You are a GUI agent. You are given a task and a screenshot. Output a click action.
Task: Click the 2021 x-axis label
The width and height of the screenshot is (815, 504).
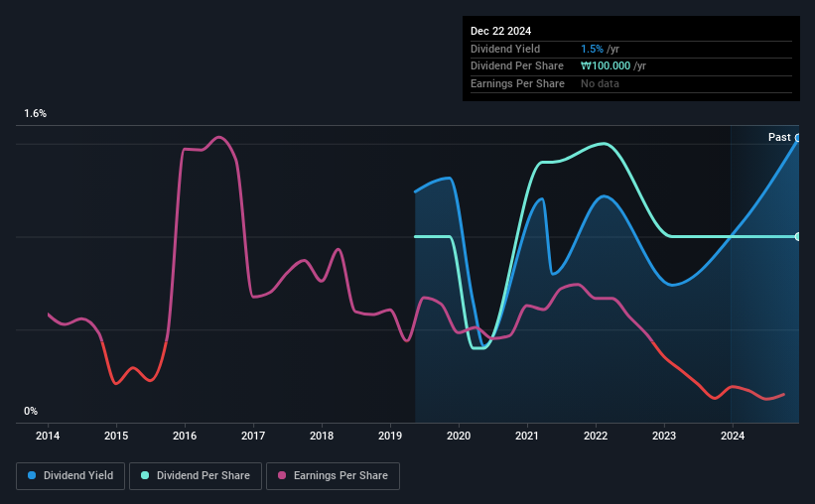point(527,436)
